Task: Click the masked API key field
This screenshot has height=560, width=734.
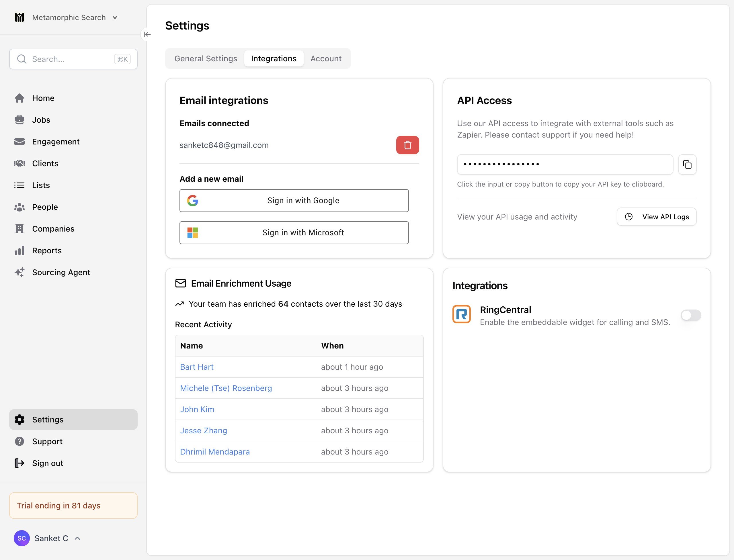Action: click(x=565, y=164)
